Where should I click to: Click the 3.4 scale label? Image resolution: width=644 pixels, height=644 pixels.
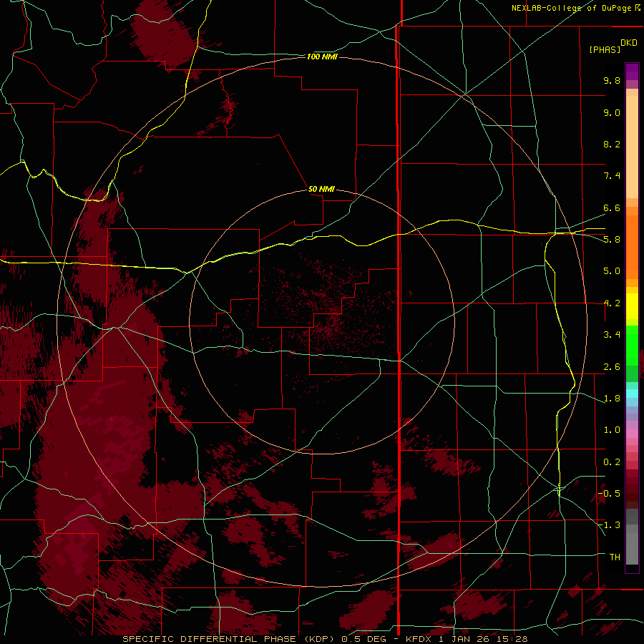pos(612,335)
